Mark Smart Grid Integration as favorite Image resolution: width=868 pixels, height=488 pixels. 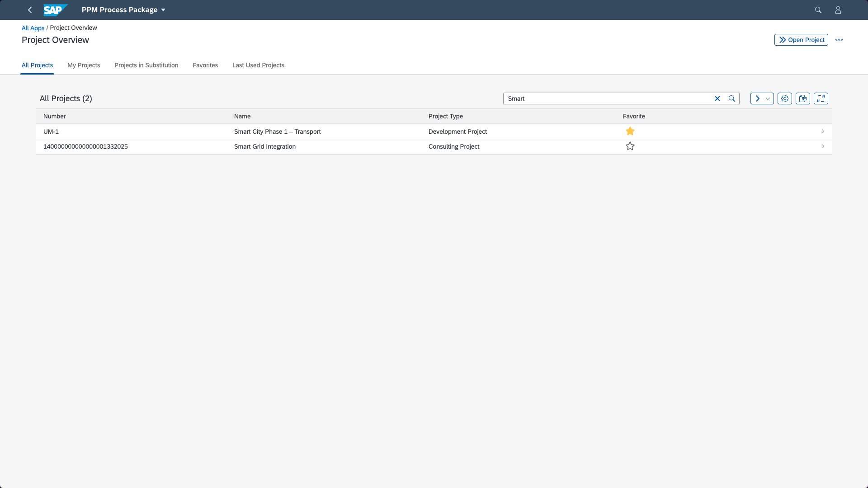[x=630, y=146]
